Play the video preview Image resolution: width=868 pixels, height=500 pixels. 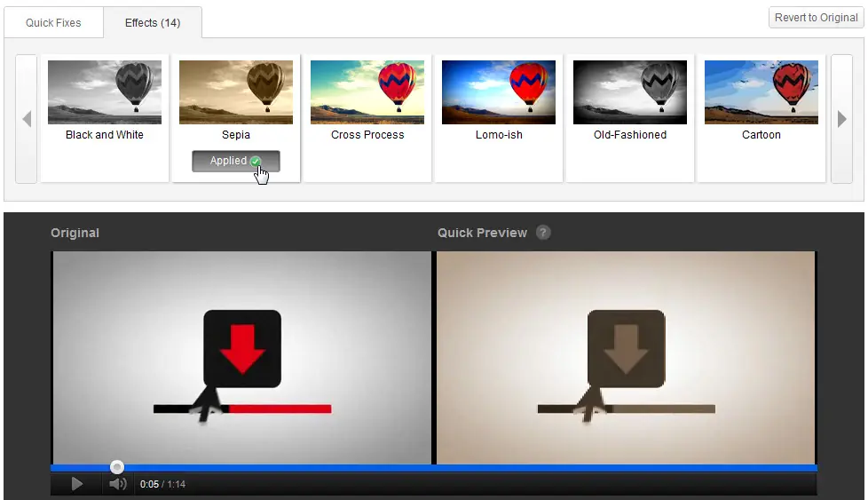(x=77, y=484)
